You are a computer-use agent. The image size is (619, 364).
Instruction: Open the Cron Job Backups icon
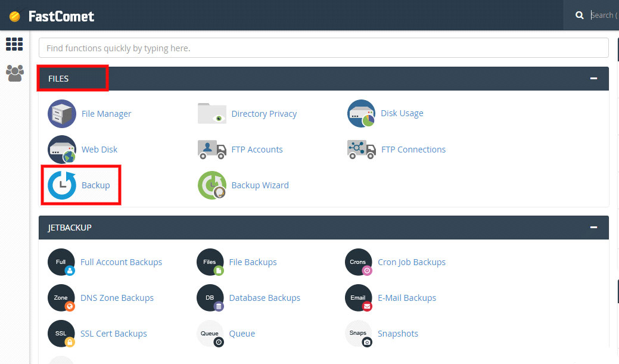pos(359,262)
